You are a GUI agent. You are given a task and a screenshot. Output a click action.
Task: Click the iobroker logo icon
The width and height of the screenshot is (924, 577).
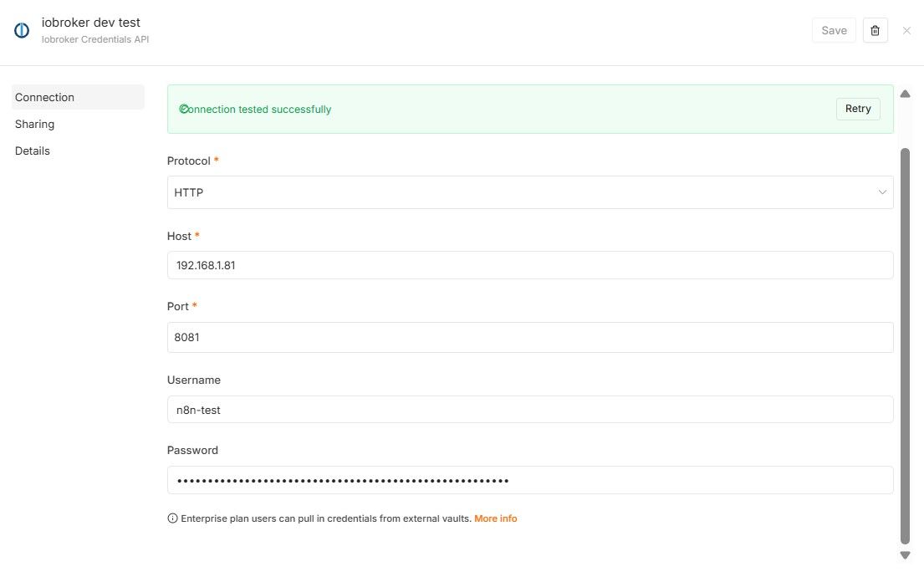pyautogui.click(x=22, y=30)
